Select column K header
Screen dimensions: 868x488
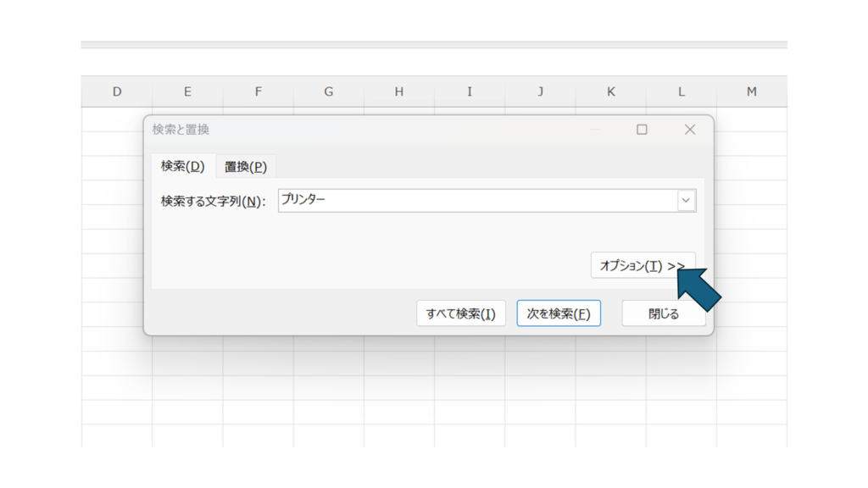click(x=610, y=91)
